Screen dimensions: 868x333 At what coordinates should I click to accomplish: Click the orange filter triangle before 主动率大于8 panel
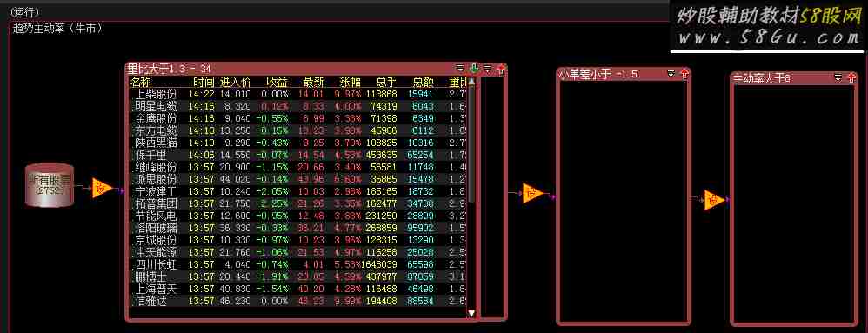[x=714, y=200]
